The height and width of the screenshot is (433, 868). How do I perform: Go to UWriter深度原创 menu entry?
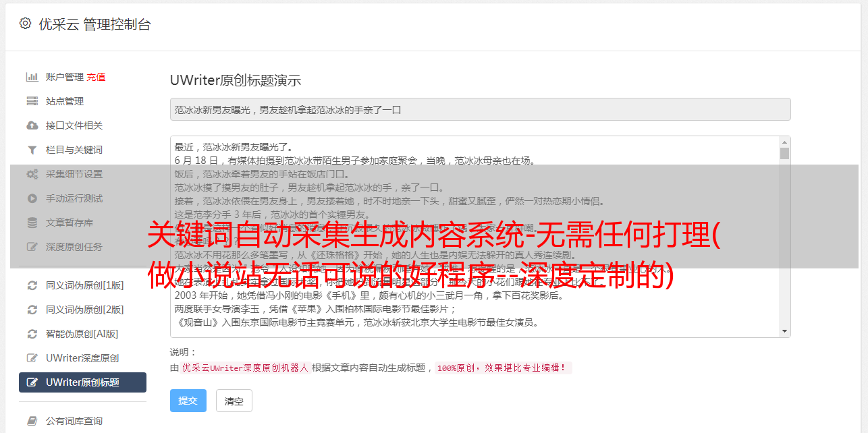[82, 358]
